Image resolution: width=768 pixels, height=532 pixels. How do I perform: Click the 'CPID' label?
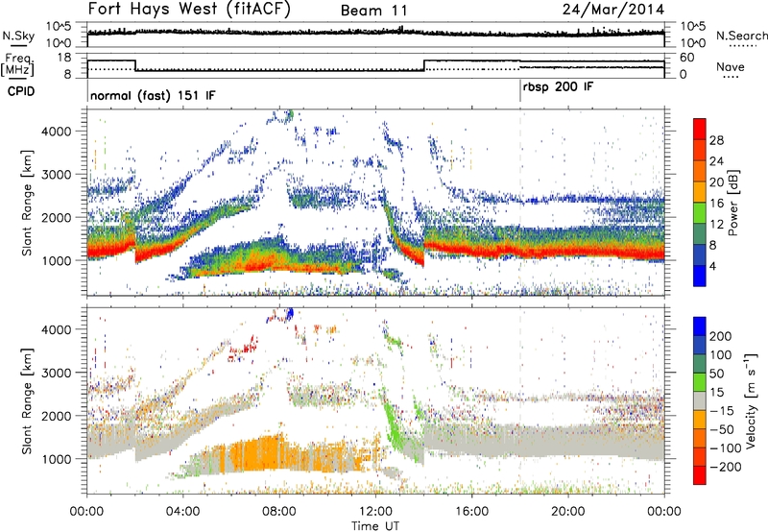pos(21,91)
